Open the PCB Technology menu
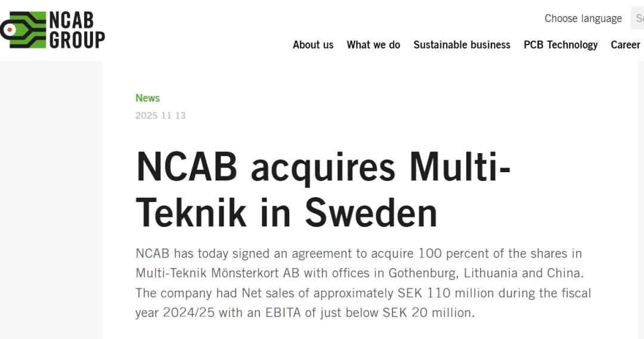This screenshot has height=339, width=644. [x=561, y=45]
